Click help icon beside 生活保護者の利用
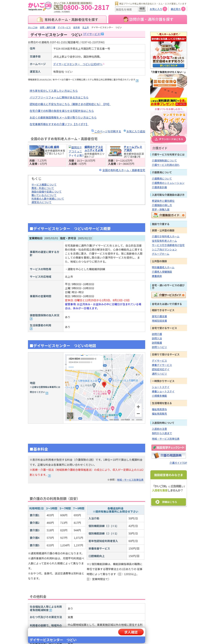Image resolution: width=215 pixels, height=644 pixels. click(31, 329)
